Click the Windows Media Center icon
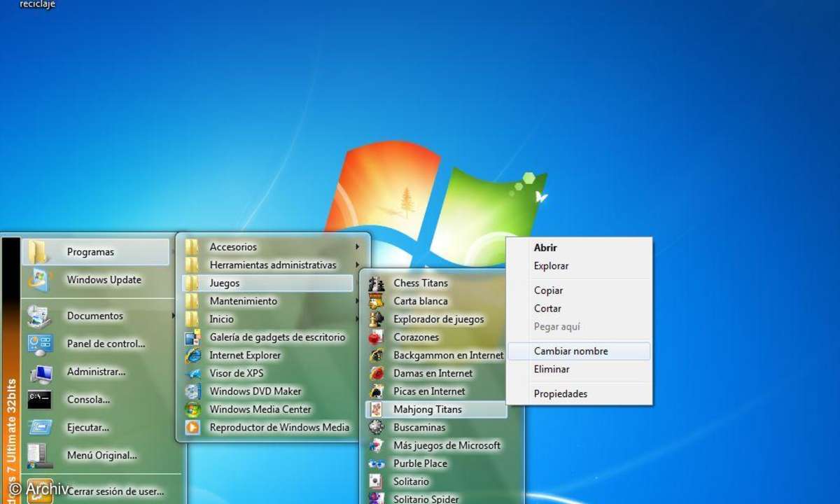The image size is (840, 504). [192, 409]
